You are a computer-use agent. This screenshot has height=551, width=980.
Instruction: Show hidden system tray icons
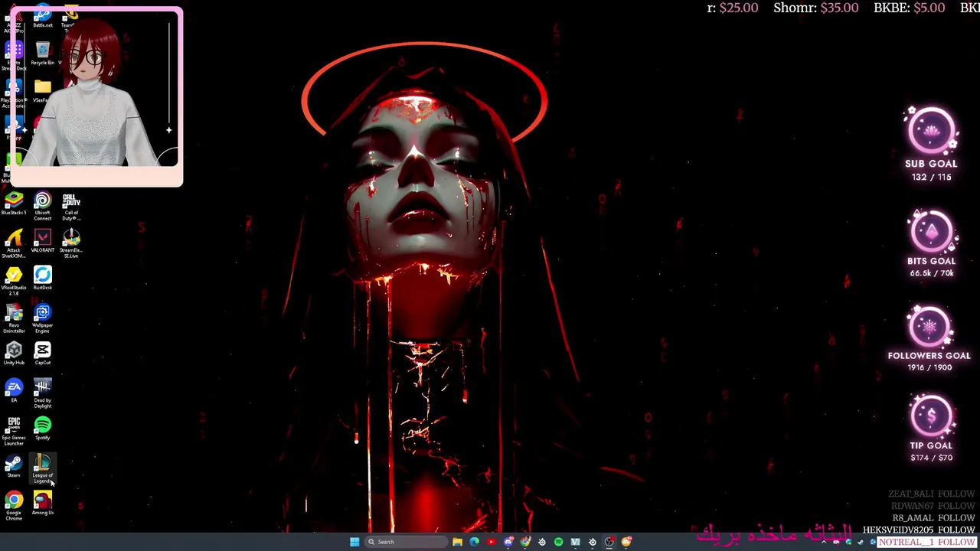(824, 542)
